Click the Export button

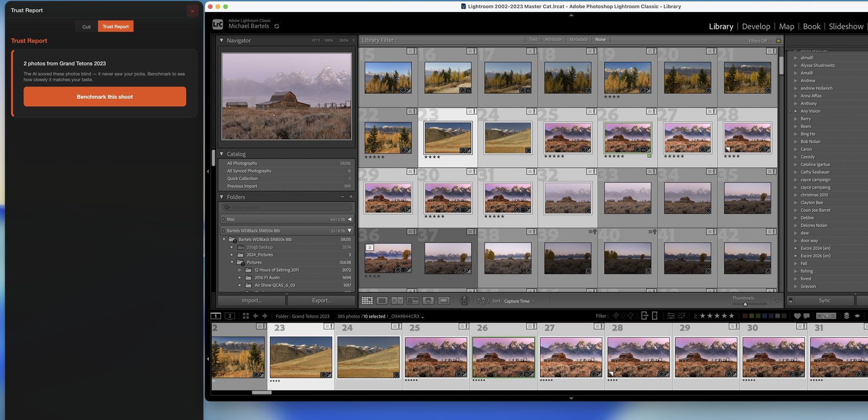322,300
